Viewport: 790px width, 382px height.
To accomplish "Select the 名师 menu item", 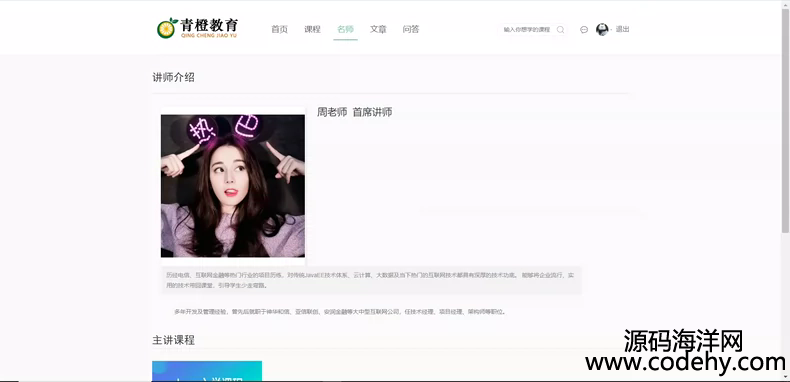I will (345, 29).
